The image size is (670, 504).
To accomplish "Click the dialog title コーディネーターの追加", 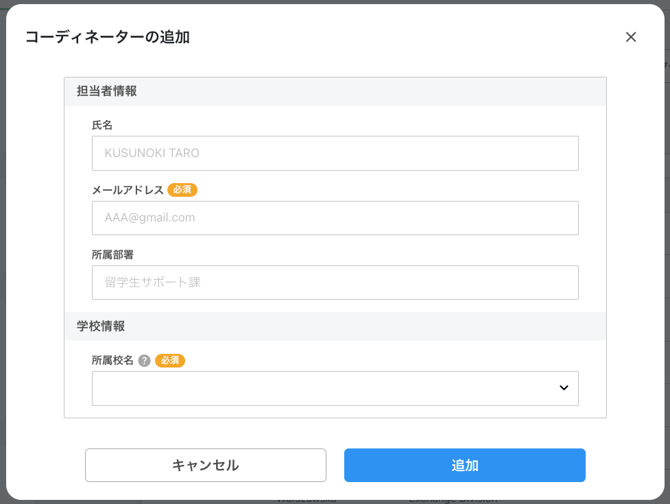I will point(107,37).
